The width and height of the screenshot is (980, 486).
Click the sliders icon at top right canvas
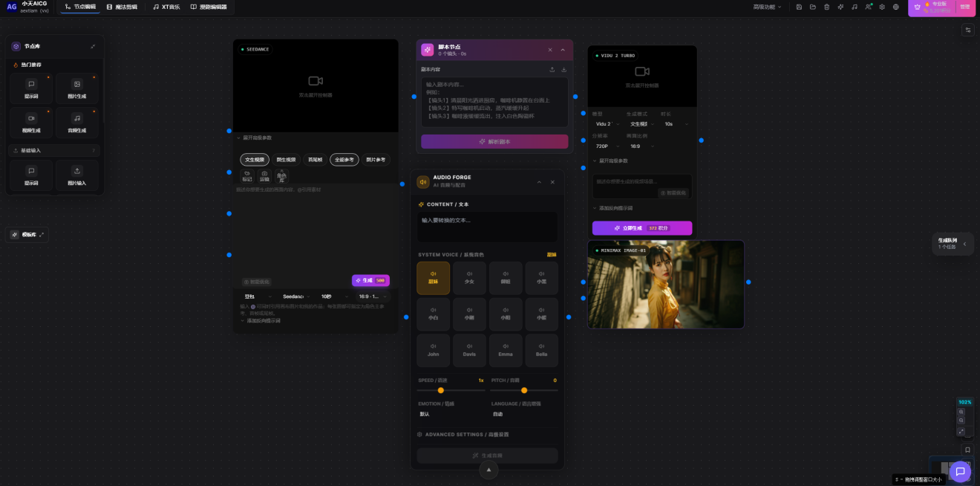coord(967,30)
